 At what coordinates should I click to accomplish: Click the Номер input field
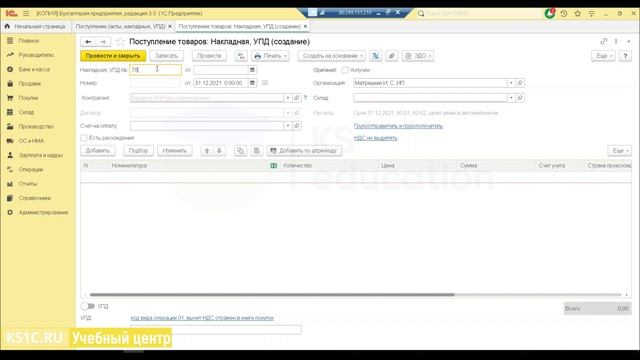pos(155,83)
